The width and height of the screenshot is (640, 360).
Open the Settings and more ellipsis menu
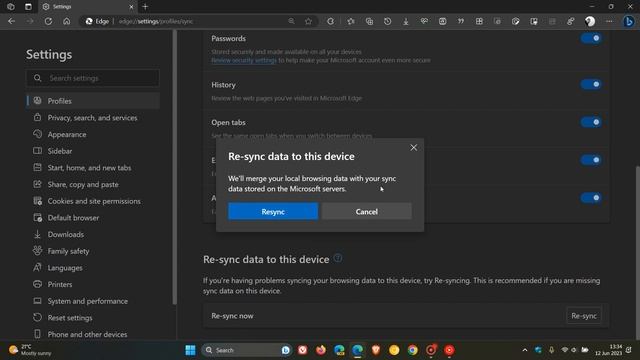(x=609, y=21)
